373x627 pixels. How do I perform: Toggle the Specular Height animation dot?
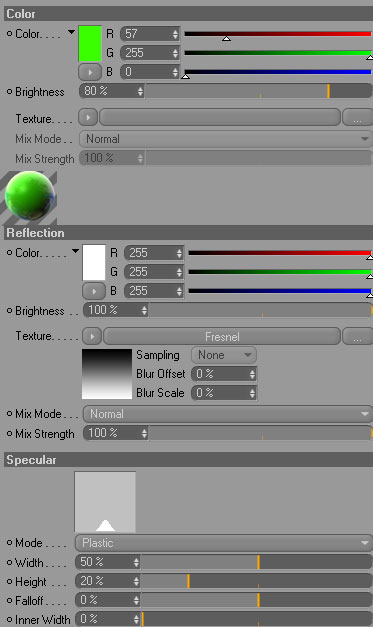10,581
